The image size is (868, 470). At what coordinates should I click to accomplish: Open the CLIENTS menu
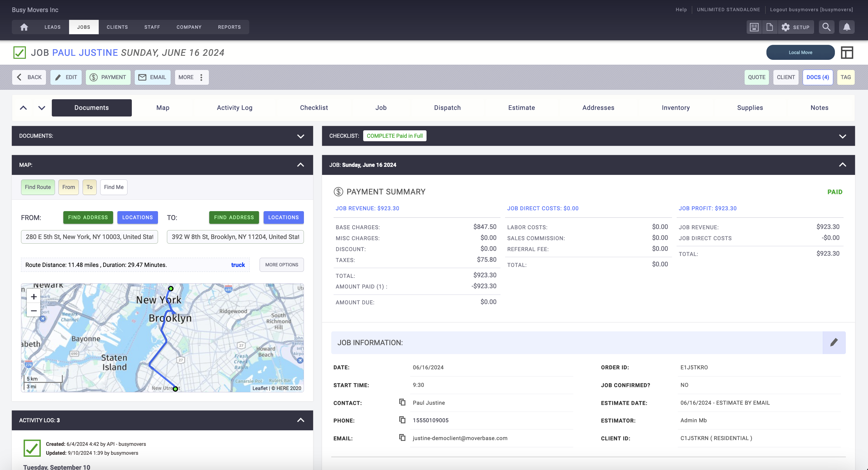coord(117,27)
